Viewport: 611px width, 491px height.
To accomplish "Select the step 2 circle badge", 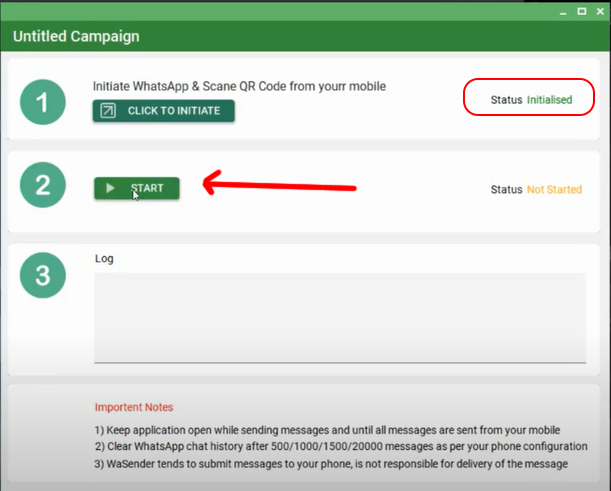I will pos(43,186).
